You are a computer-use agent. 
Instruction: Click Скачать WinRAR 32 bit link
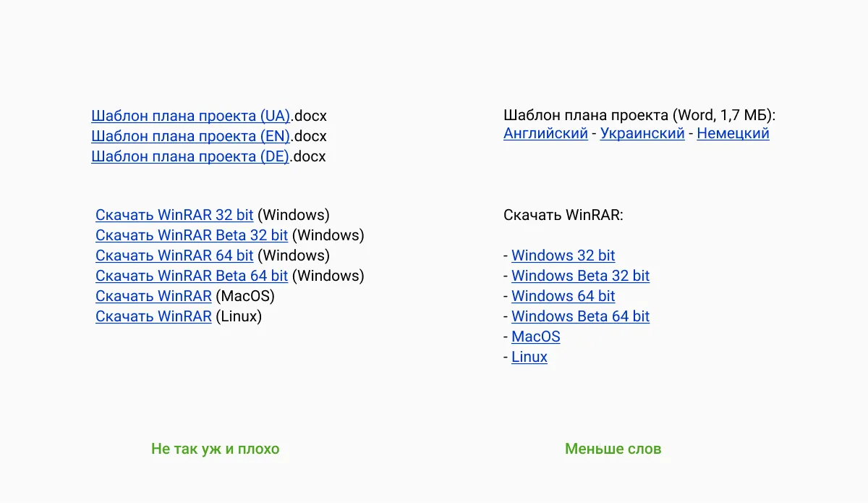click(x=174, y=215)
